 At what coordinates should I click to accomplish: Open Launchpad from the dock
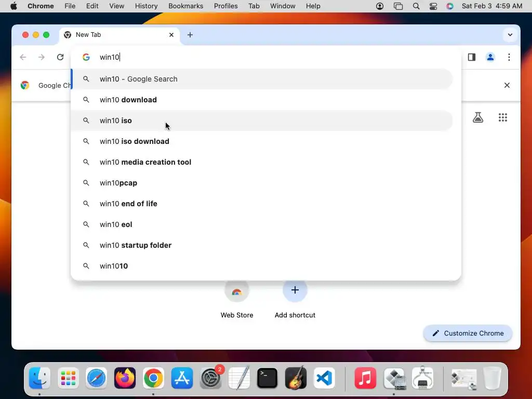click(68, 378)
